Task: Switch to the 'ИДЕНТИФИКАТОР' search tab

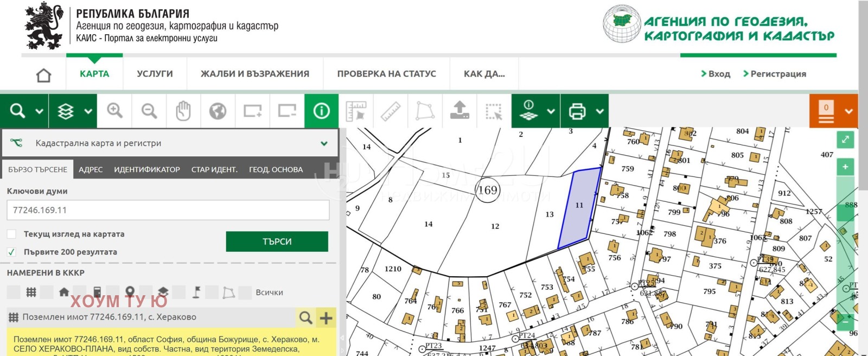Action: pos(146,169)
